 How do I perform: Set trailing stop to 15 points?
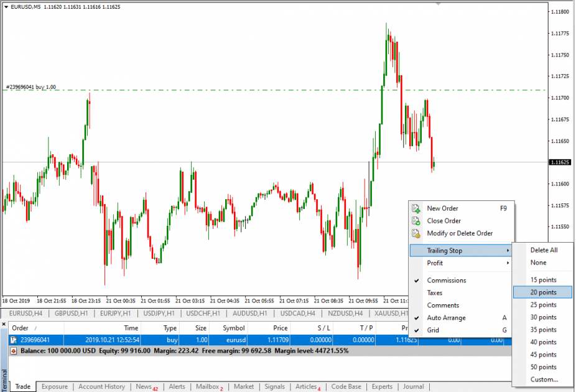tap(542, 280)
